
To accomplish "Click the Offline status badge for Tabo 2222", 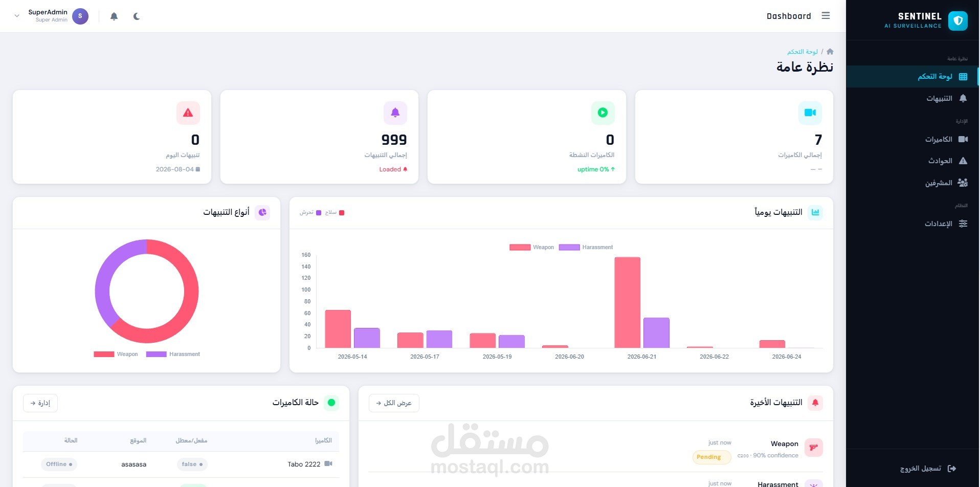I will click(59, 464).
